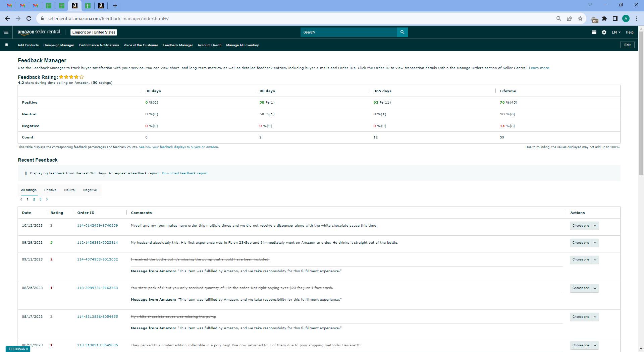Click the browser address bar URL

pyautogui.click(x=108, y=18)
